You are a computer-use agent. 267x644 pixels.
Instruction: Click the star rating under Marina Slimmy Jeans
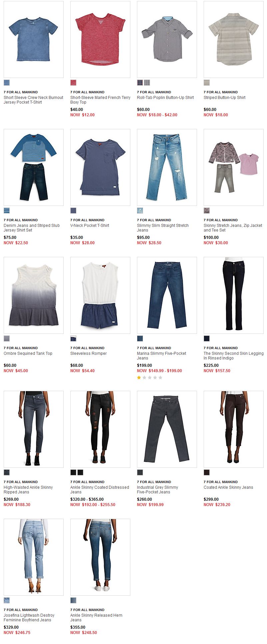150,377
